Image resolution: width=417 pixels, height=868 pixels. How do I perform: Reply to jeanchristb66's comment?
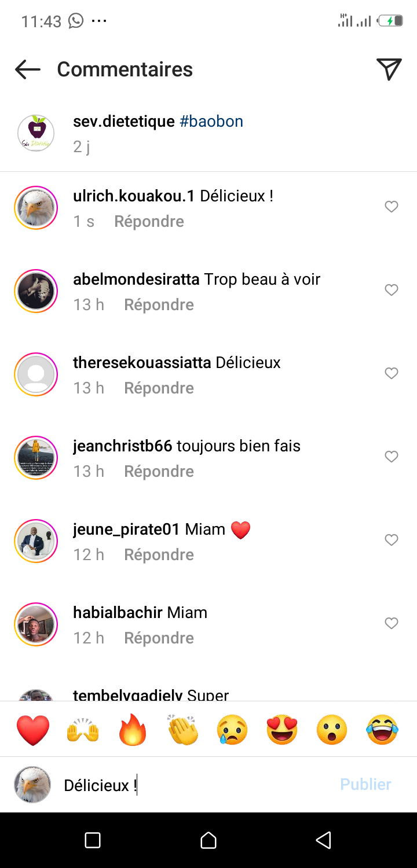159,472
